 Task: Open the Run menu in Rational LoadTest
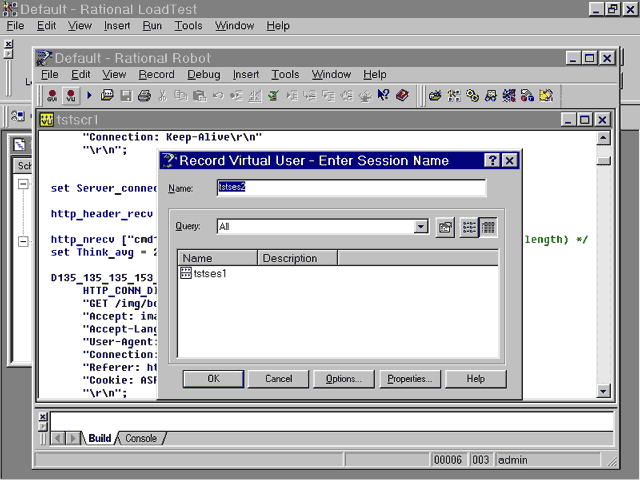[152, 25]
